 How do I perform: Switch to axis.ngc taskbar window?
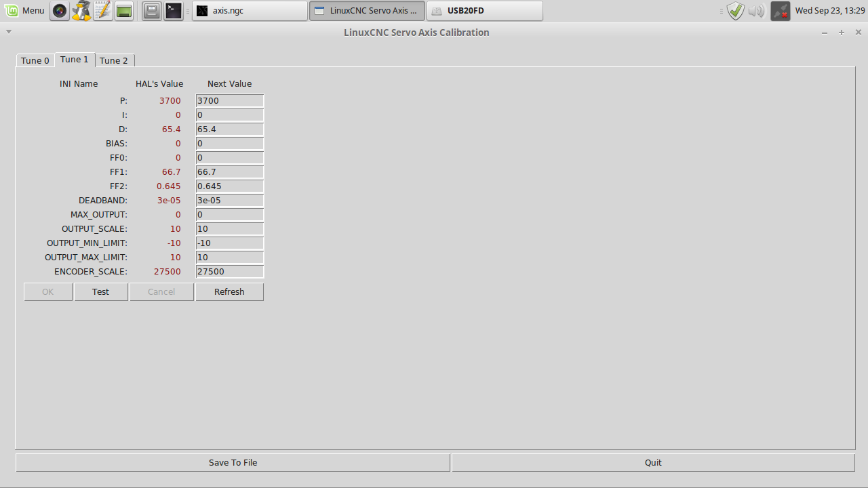(x=250, y=11)
